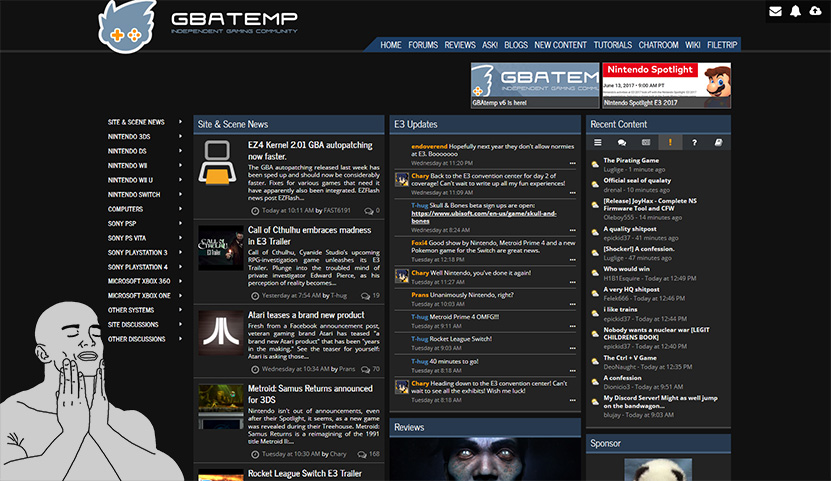Click the clock icon beside Today at 10:11 AM
The image size is (831, 481).
(x=255, y=211)
